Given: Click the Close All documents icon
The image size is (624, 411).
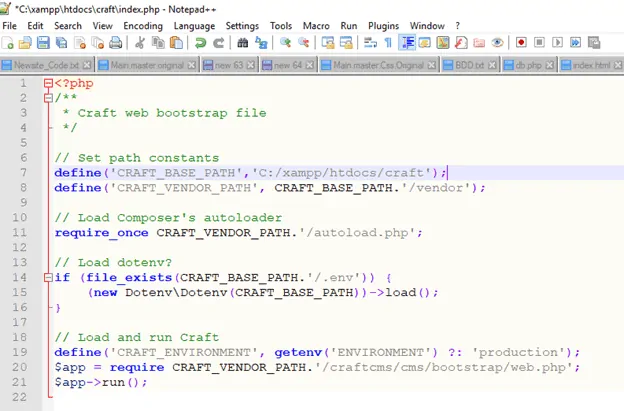Looking at the screenshot, I should [x=98, y=43].
